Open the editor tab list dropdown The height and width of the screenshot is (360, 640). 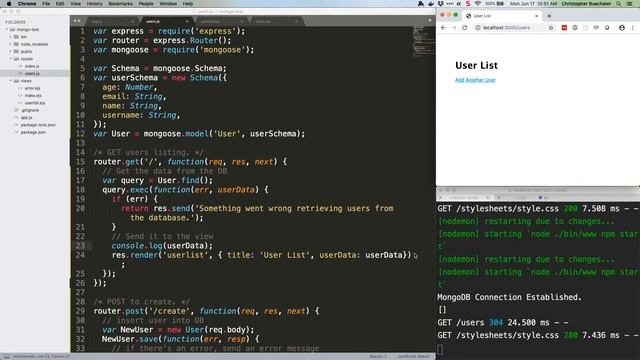point(430,20)
